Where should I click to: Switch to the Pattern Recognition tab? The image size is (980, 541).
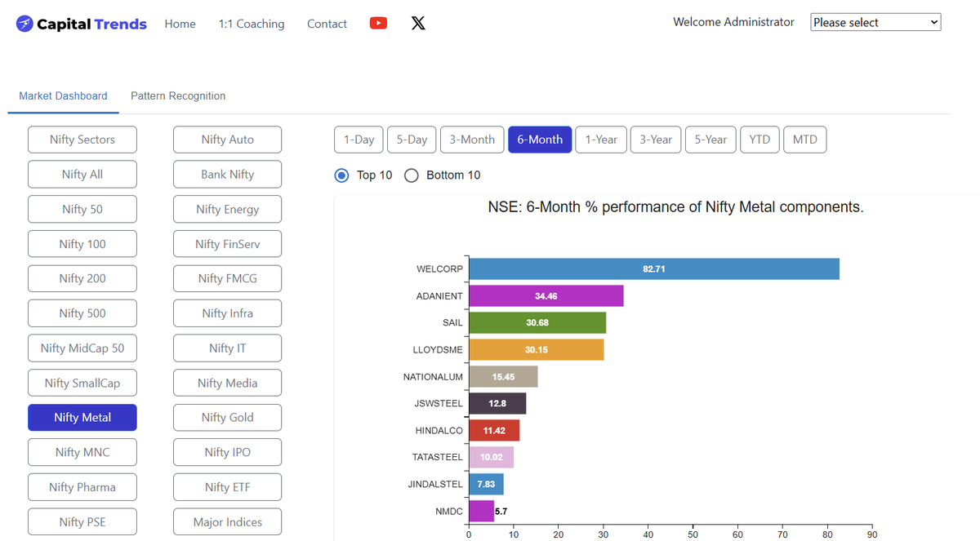(178, 95)
